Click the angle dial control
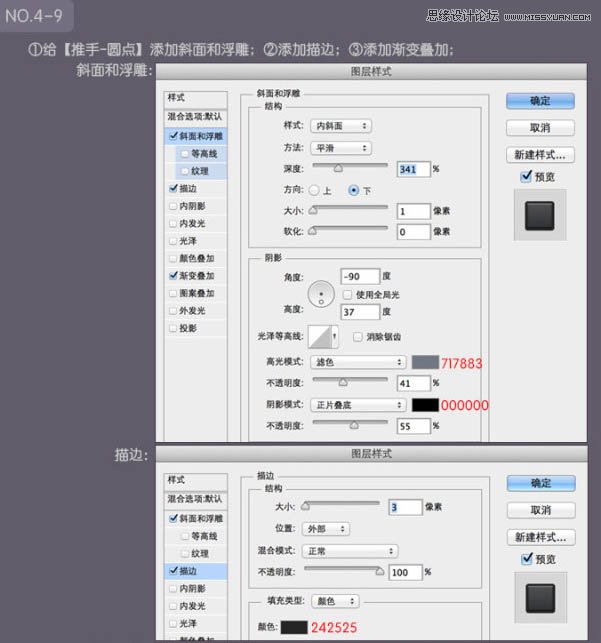The height and width of the screenshot is (643, 601). pyautogui.click(x=321, y=294)
